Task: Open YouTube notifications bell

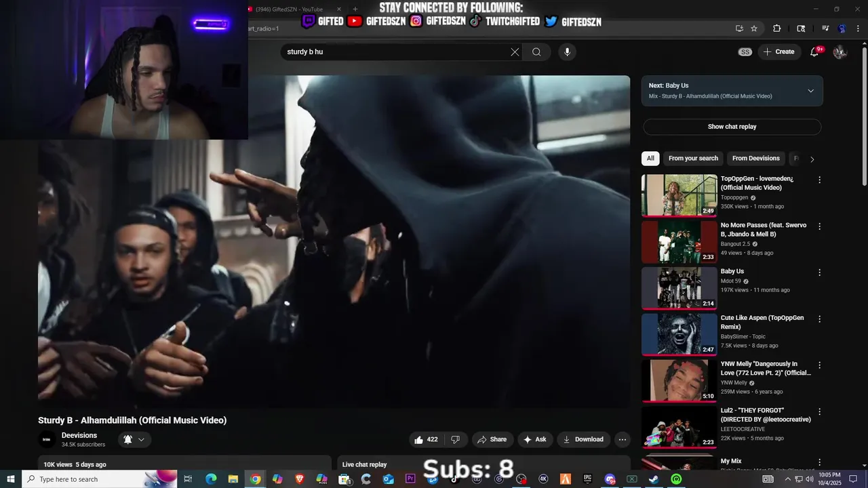Action: (x=815, y=52)
